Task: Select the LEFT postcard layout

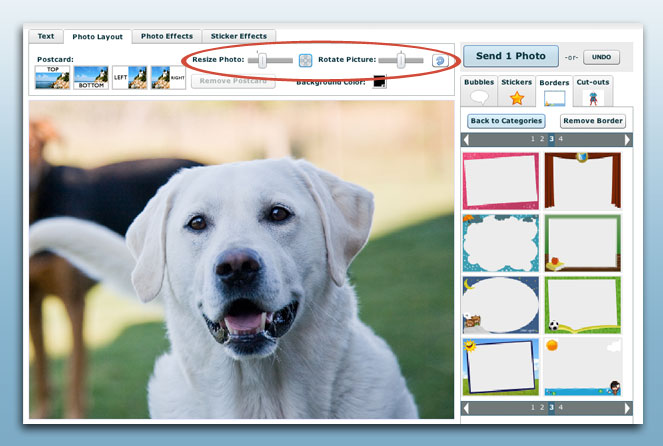Action: click(130, 77)
